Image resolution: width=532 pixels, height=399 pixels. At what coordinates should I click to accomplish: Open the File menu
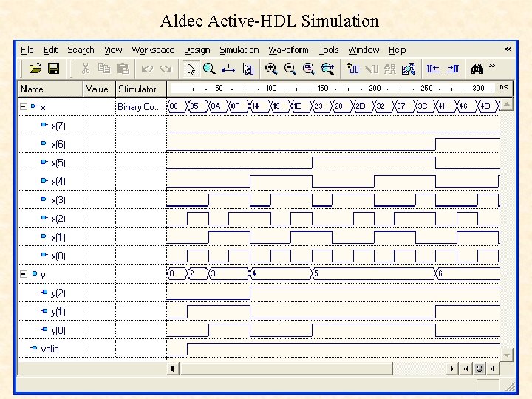27,50
